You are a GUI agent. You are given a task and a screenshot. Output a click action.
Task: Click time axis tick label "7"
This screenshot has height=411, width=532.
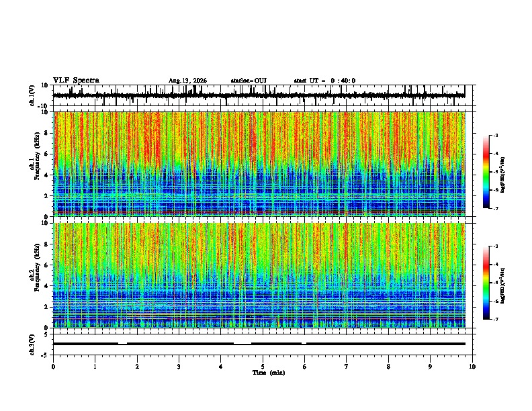[x=347, y=367]
